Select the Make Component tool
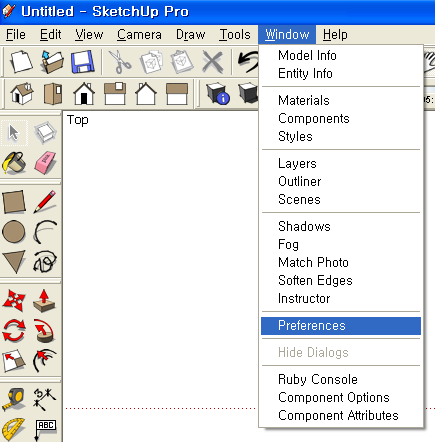This screenshot has height=442, width=435. coord(45,133)
